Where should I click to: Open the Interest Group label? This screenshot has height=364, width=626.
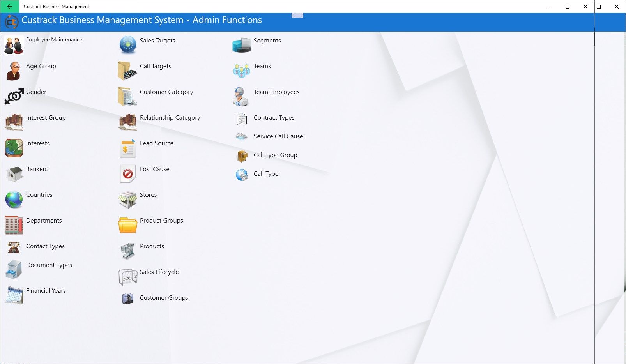(x=46, y=118)
